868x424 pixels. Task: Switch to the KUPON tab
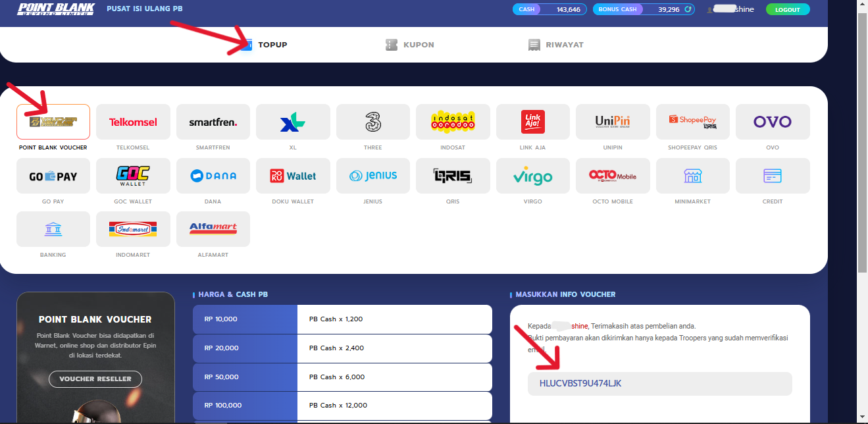click(x=410, y=45)
